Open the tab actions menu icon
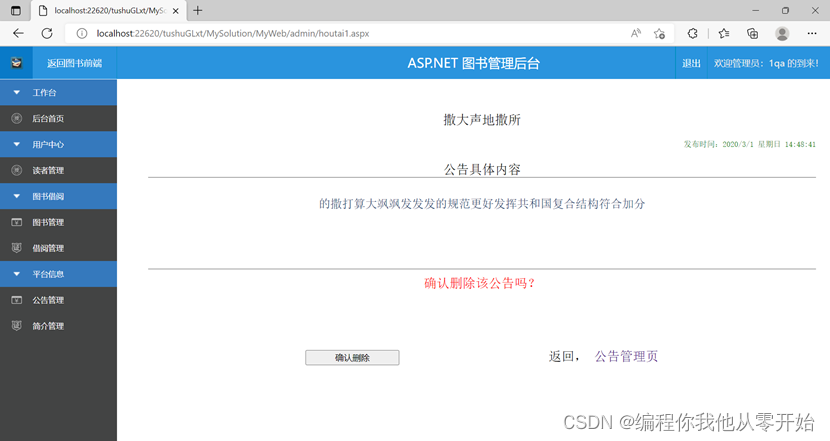This screenshot has height=441, width=830. [16, 11]
